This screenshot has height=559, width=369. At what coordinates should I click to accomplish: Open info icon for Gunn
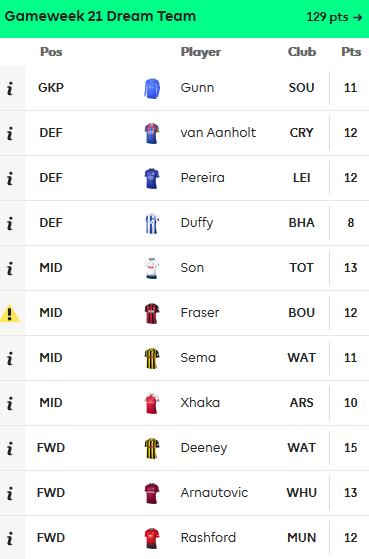pyautogui.click(x=10, y=88)
